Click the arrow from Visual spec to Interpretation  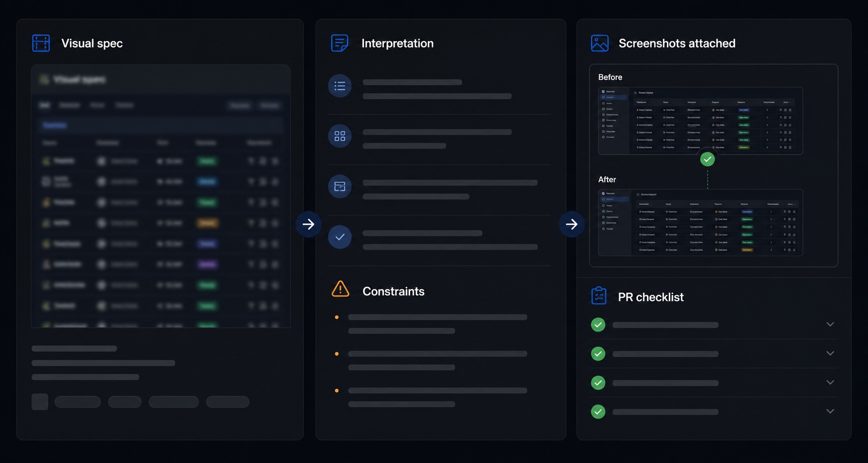coord(308,224)
